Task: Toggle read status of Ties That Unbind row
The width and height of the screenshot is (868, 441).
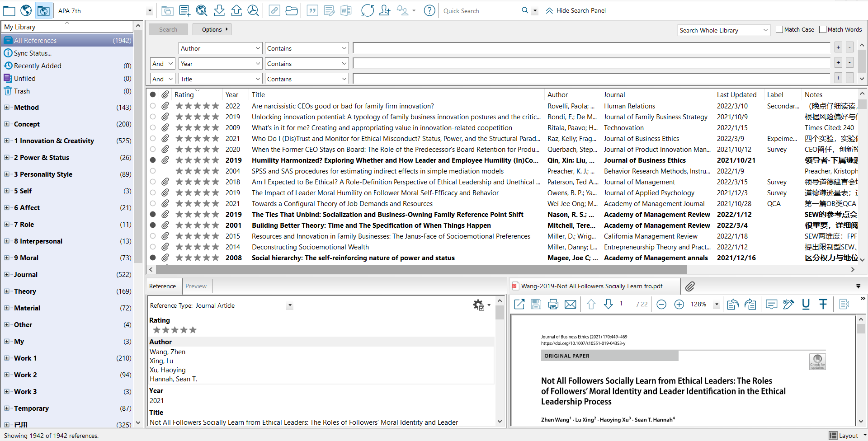Action: [153, 214]
